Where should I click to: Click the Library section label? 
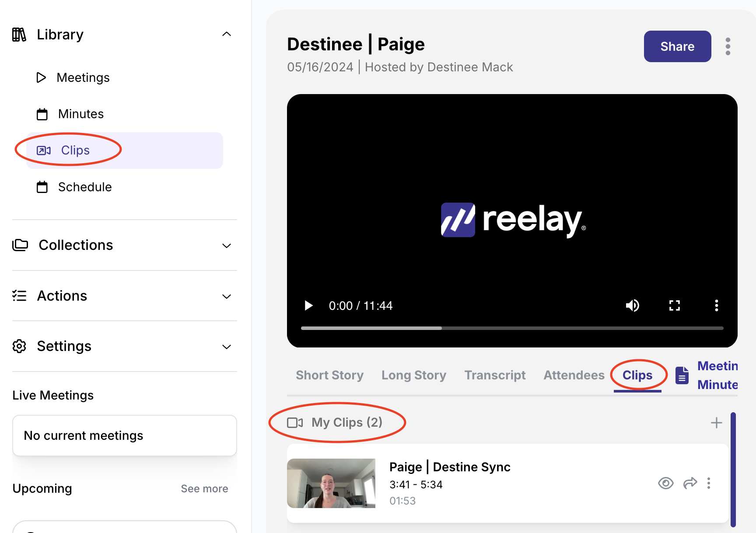[x=60, y=35]
